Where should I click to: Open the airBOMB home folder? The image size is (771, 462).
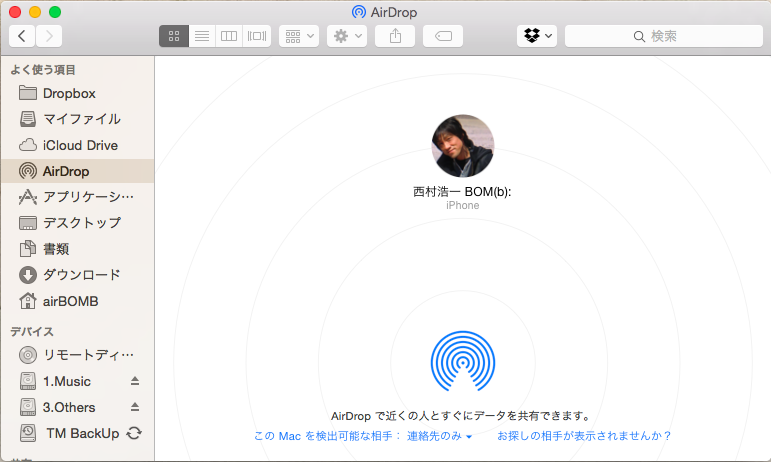click(x=78, y=301)
